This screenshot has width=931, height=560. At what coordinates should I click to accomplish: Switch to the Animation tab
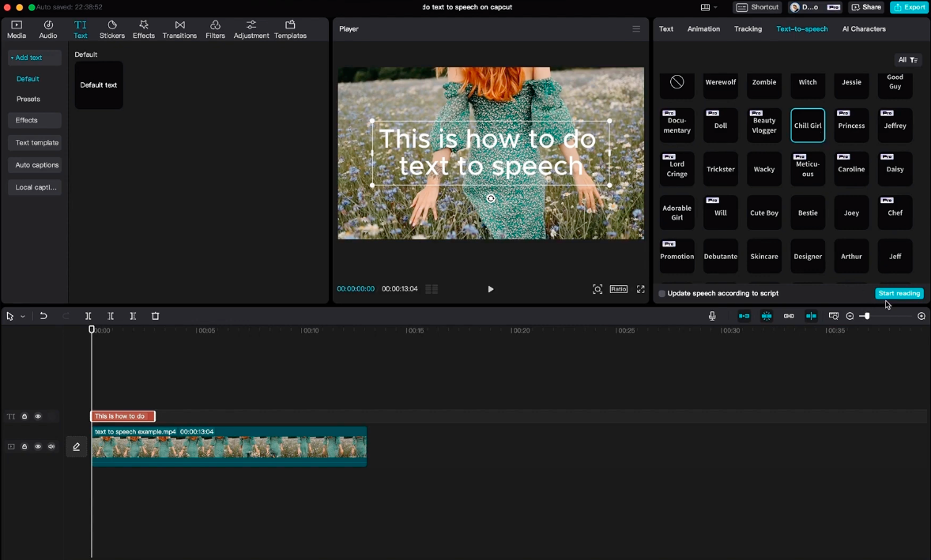(x=703, y=28)
